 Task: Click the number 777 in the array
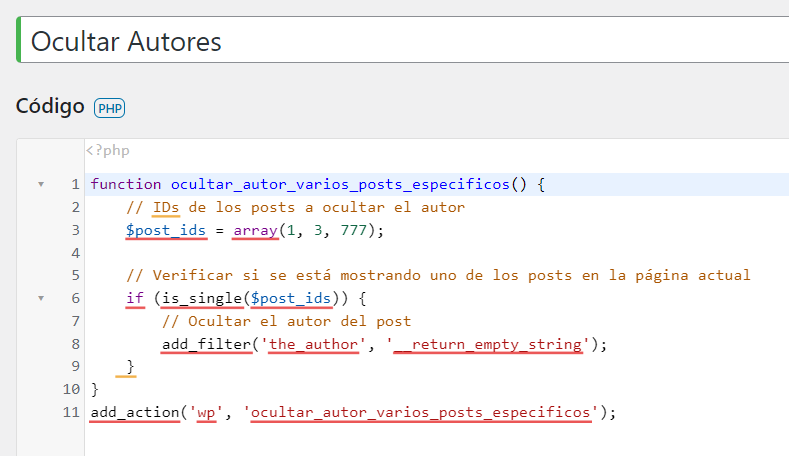(354, 230)
